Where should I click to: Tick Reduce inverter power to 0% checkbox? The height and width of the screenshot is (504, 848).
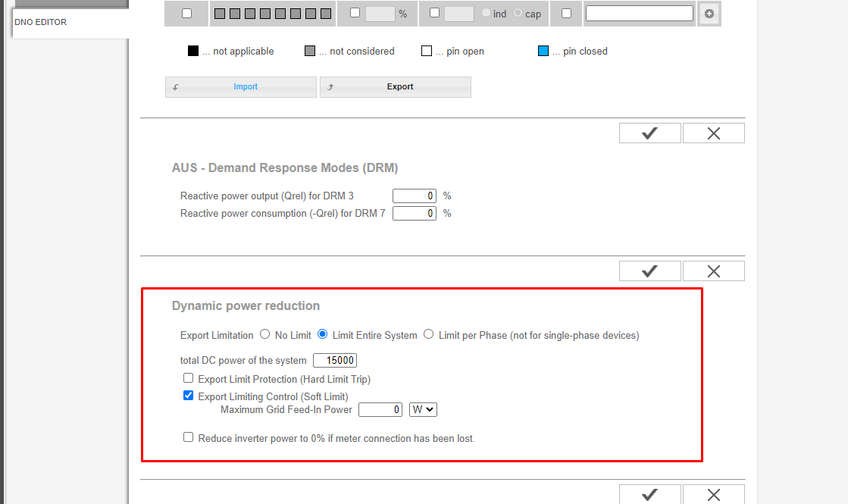[x=189, y=437]
